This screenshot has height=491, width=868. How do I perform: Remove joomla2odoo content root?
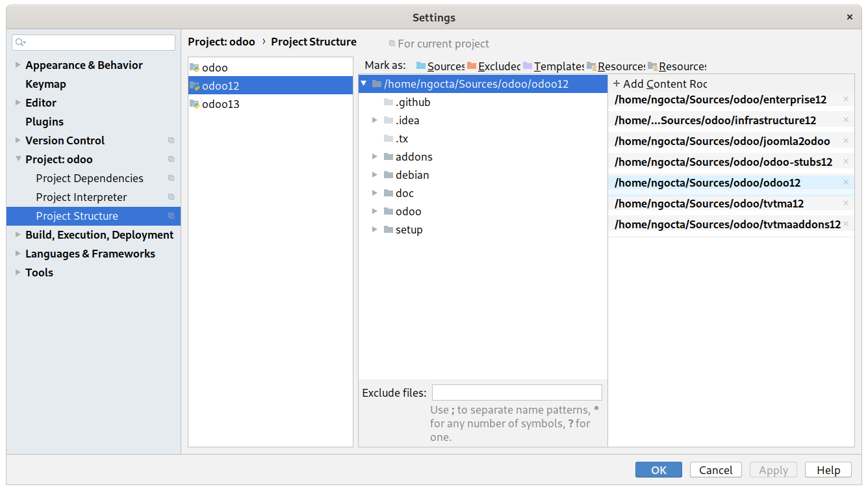pyautogui.click(x=845, y=140)
